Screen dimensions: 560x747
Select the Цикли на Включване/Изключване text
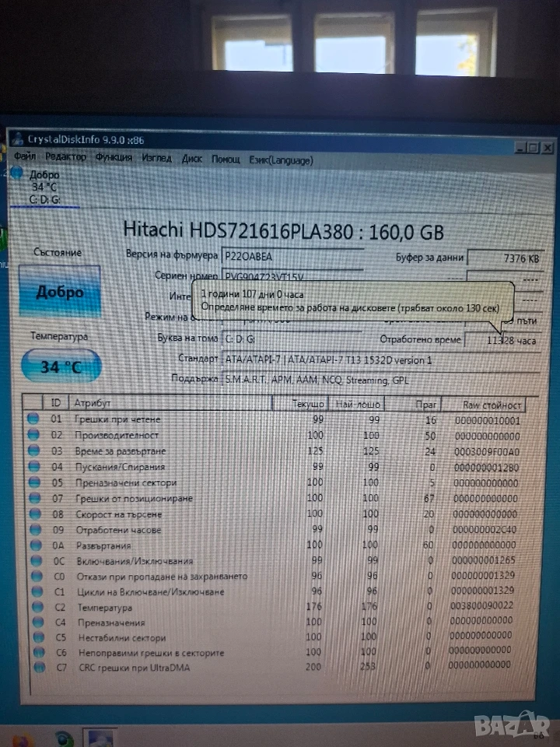[150, 591]
